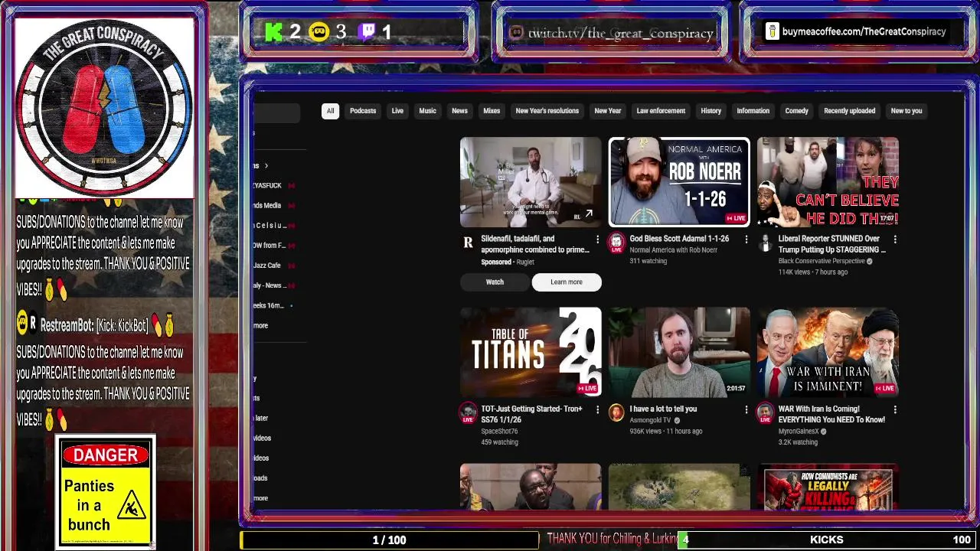Screen dimensions: 980x551
Task: Open I have a lot to tell you title
Action: (x=663, y=409)
